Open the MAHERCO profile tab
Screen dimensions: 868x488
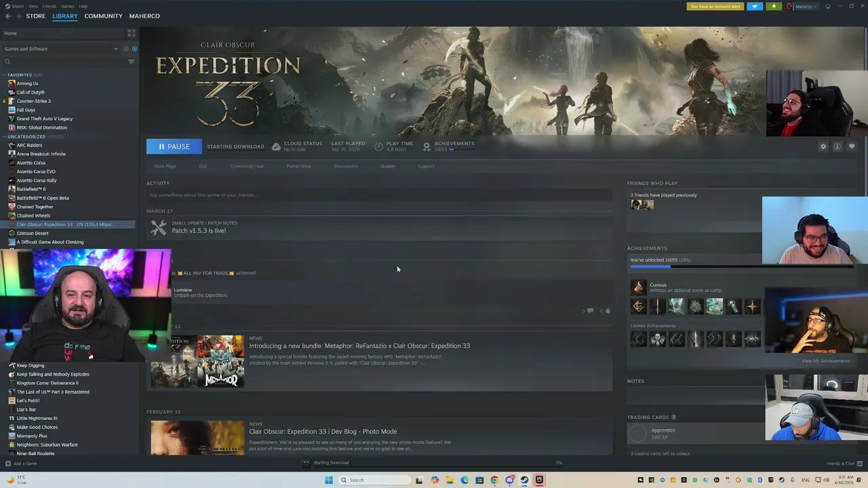coord(144,16)
